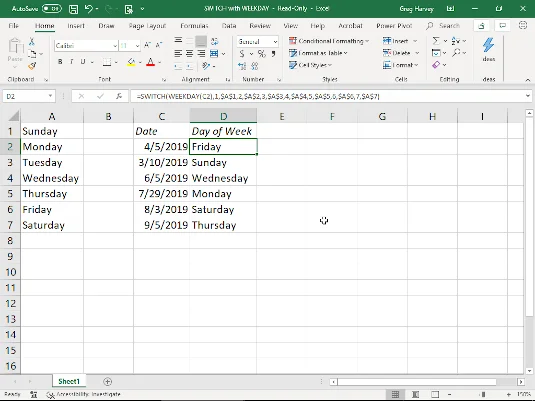Screen dimensions: 535x401
Task: Toggle the AutoSave switch
Action: tap(52, 9)
